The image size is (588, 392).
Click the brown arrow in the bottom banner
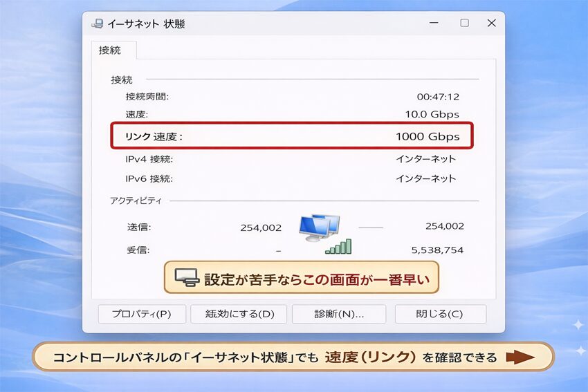(x=521, y=357)
